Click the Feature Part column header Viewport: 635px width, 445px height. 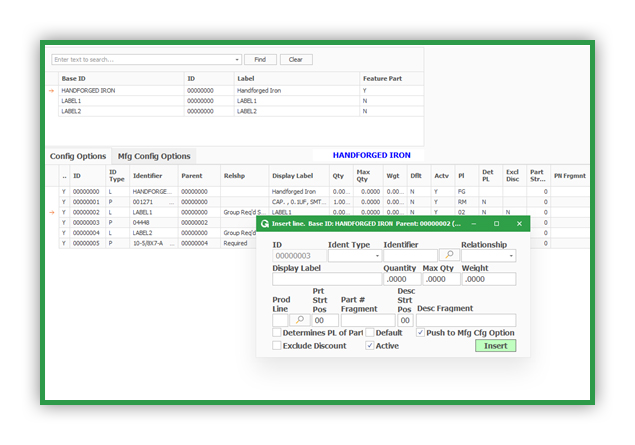click(x=391, y=79)
